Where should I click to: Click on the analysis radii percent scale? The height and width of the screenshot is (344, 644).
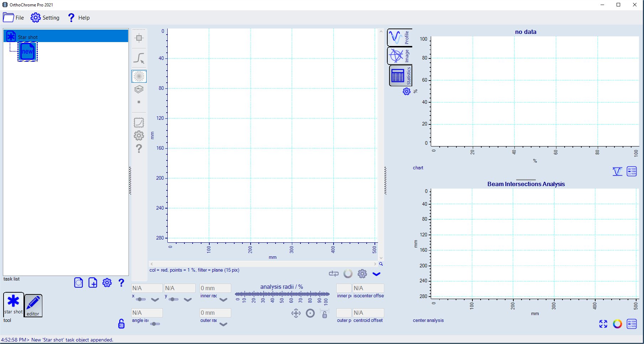[x=282, y=294]
